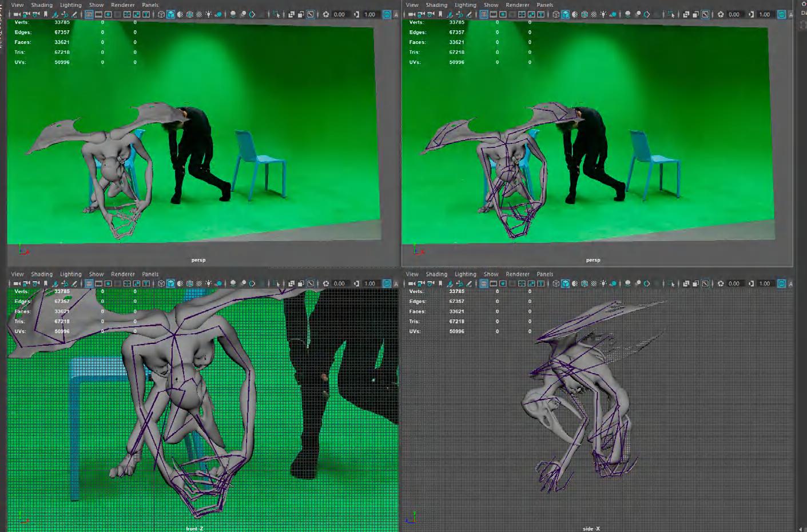
Task: Toggle X-Ray Active Components in top-right persp panel
Action: (695, 14)
